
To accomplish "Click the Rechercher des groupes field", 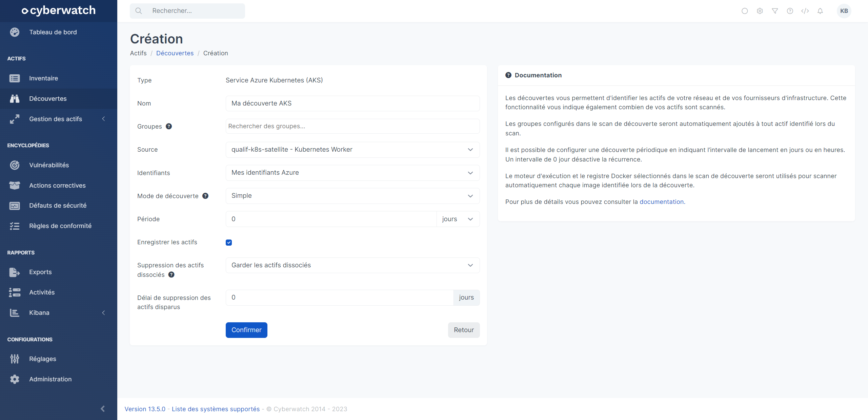I will (x=352, y=126).
